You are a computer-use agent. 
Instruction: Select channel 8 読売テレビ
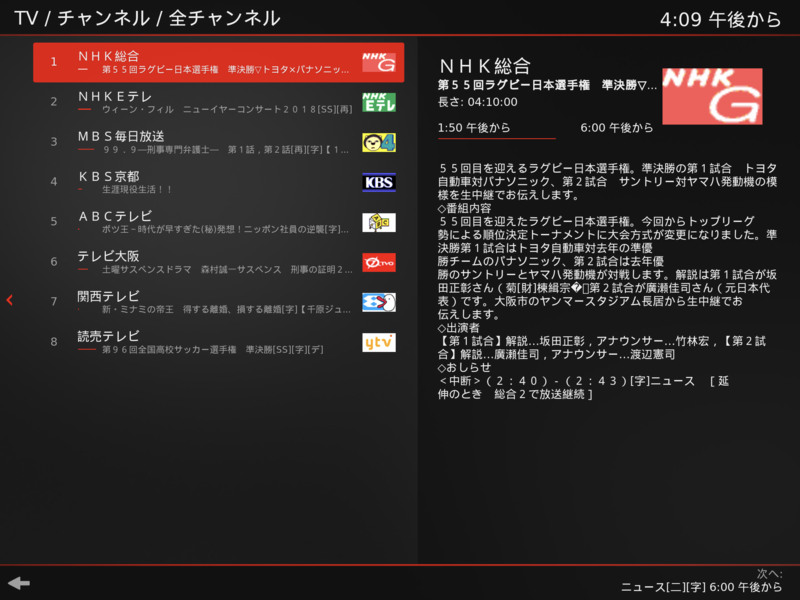click(218, 342)
